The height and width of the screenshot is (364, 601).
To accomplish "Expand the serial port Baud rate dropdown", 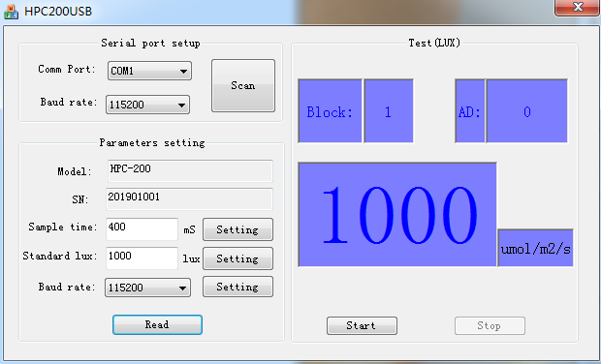I will [147, 105].
